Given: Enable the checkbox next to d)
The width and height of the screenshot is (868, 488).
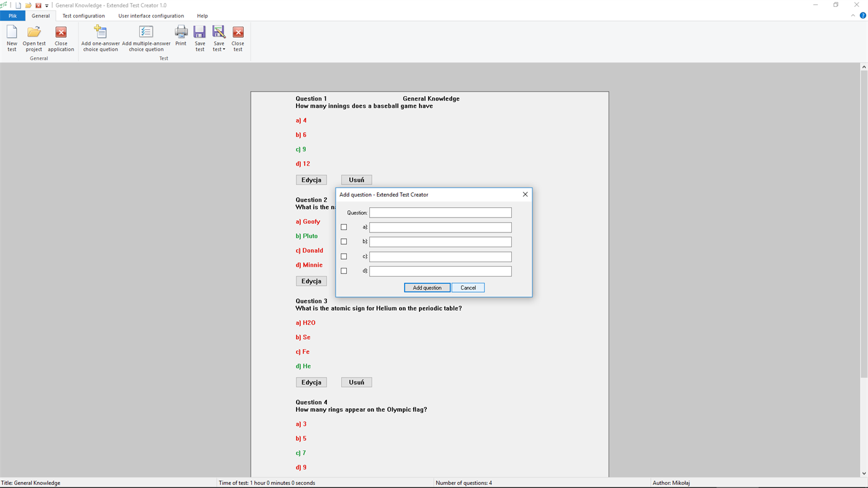Looking at the screenshot, I should [344, 270].
